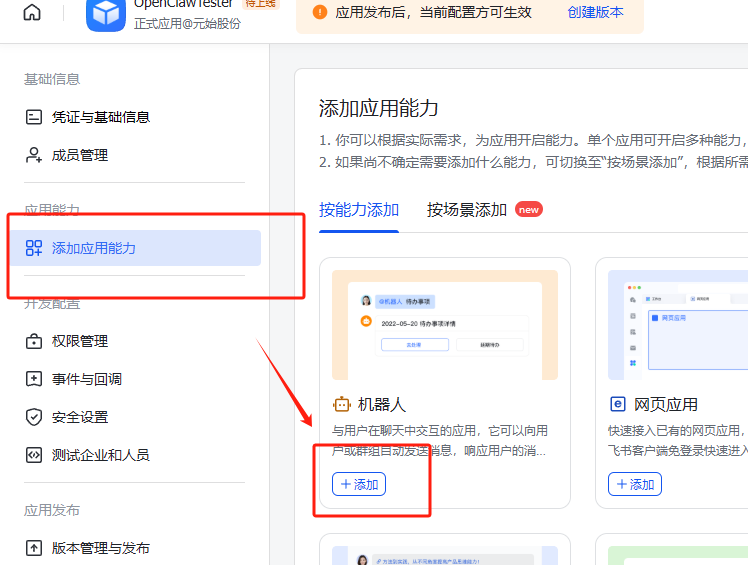Switch to 按场景添加 tab
The image size is (748, 565).
point(467,210)
